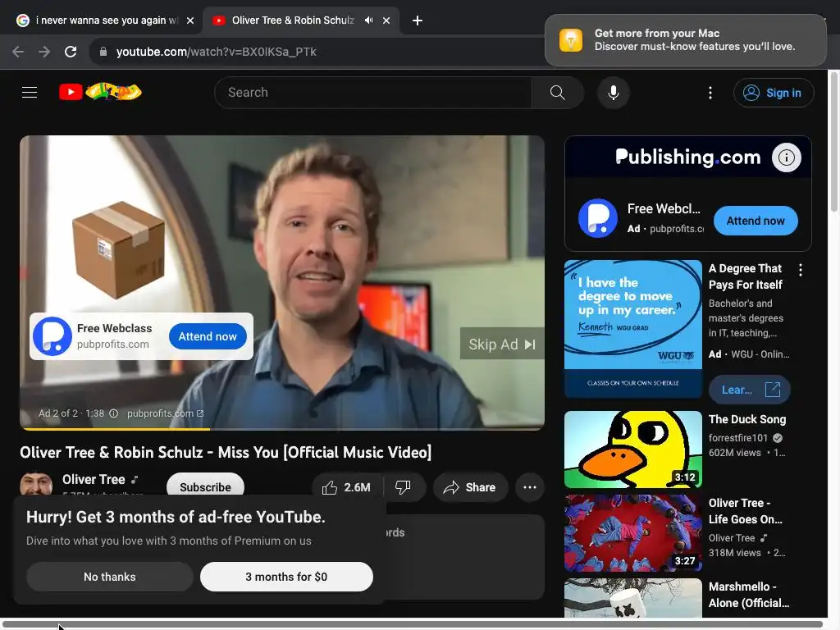The image size is (840, 630).
Task: Click the vertical page scrollbar
Action: click(x=833, y=143)
